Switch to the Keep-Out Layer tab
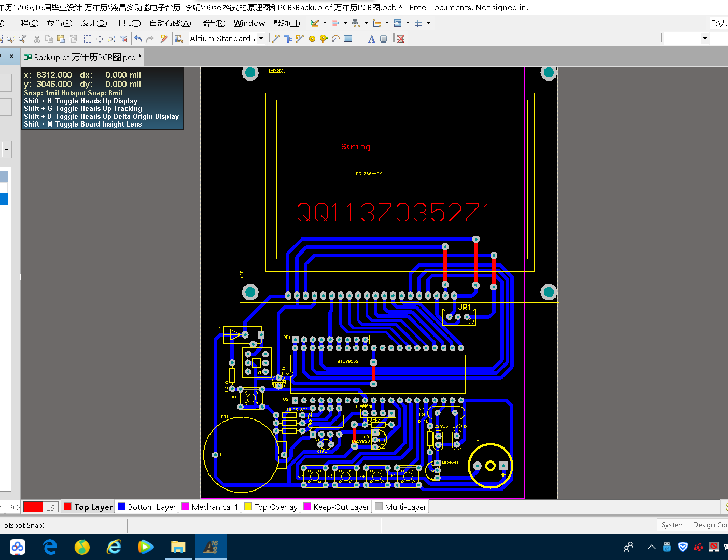728x560 pixels. pos(336,507)
